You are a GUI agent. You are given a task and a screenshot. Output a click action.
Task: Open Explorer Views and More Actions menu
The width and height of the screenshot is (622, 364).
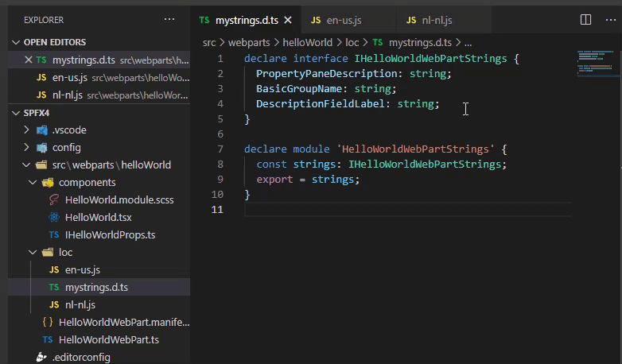click(x=169, y=18)
